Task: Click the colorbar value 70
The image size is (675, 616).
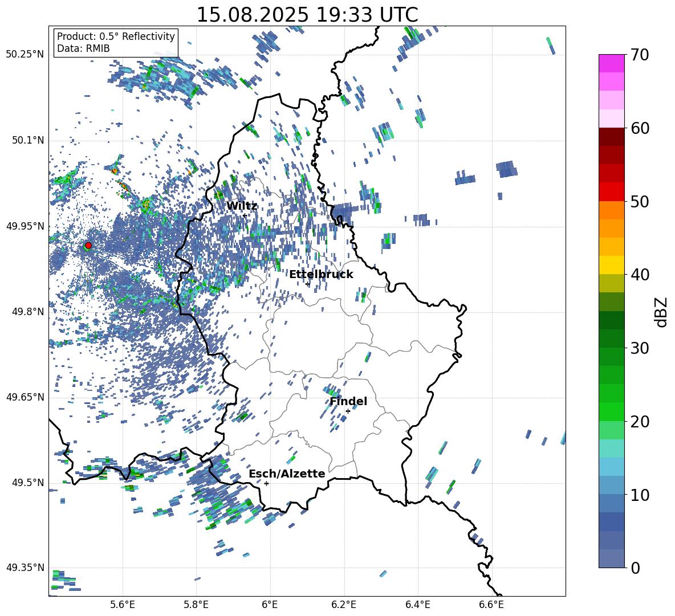Action: click(640, 55)
